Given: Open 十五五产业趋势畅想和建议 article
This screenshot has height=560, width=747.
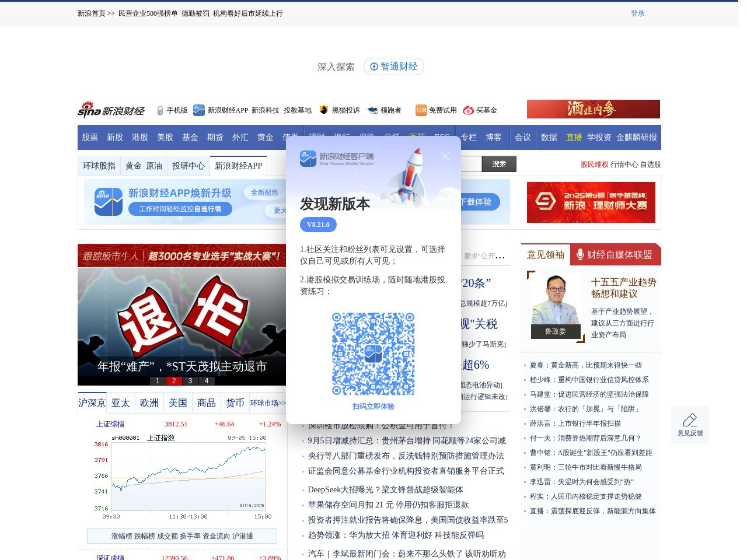Looking at the screenshot, I should pos(624,288).
